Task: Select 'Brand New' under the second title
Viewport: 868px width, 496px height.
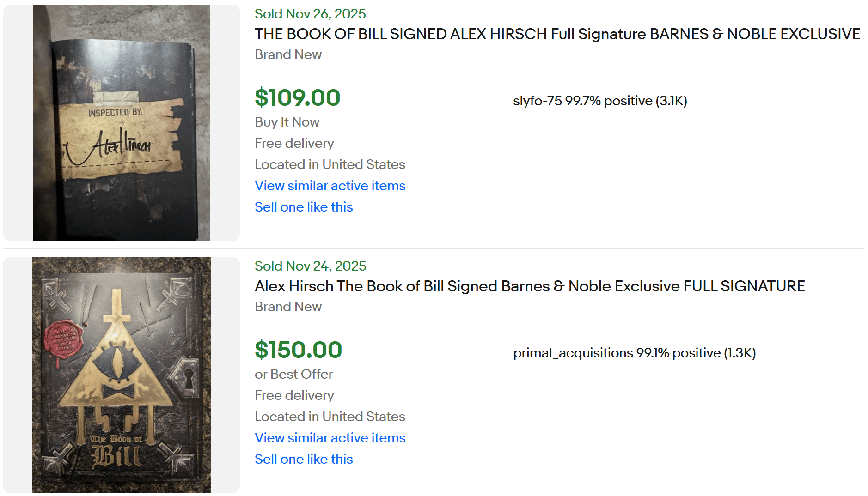Action: tap(287, 307)
